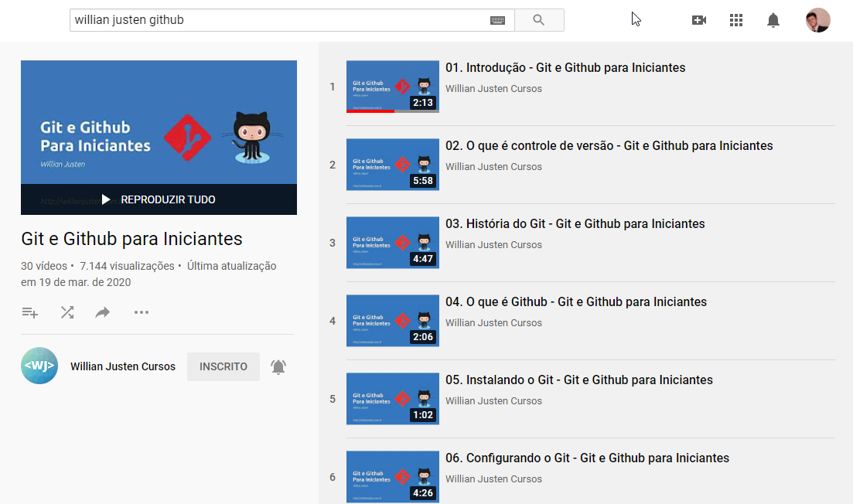Screen dimensions: 853x504
Task: Toggle channel notification bell next to INSCRITO
Action: click(x=278, y=367)
